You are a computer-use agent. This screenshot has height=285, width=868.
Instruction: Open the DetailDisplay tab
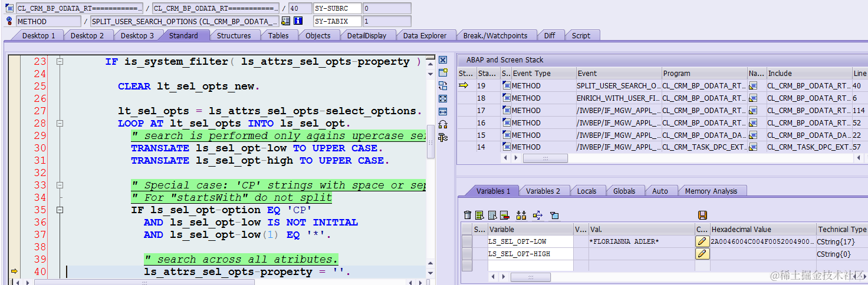click(366, 36)
